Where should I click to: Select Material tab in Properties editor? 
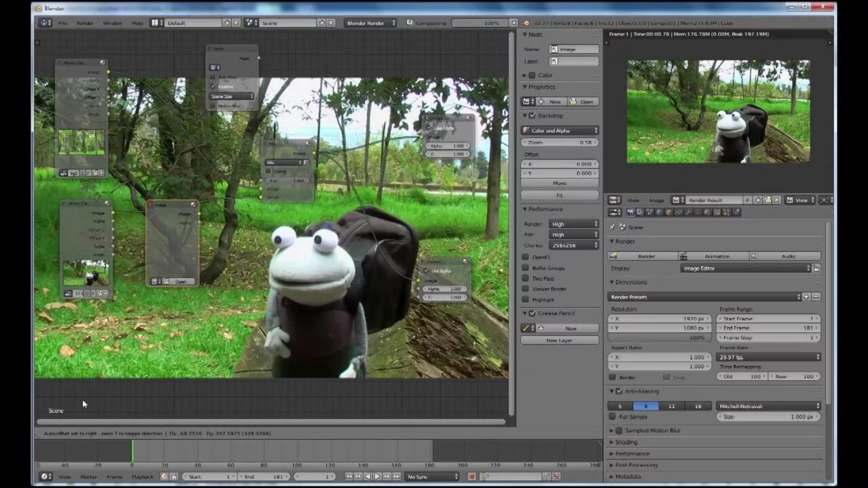pos(707,212)
